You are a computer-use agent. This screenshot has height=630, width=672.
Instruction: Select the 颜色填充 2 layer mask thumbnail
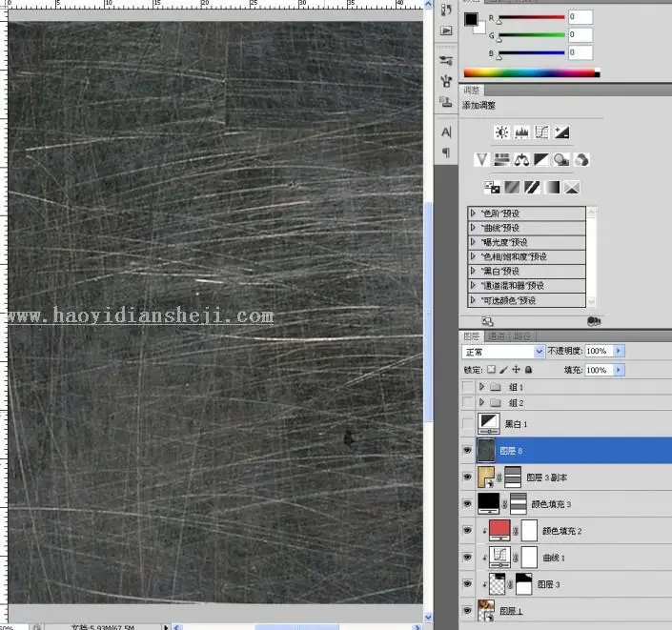pyautogui.click(x=529, y=531)
